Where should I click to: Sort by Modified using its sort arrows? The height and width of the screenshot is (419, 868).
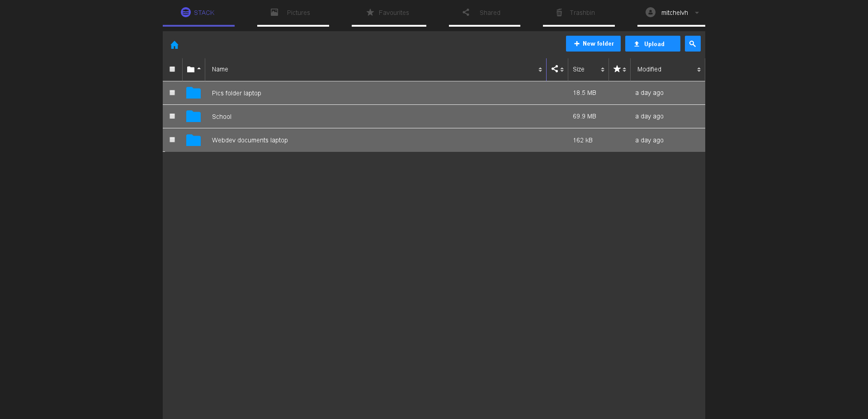point(699,69)
